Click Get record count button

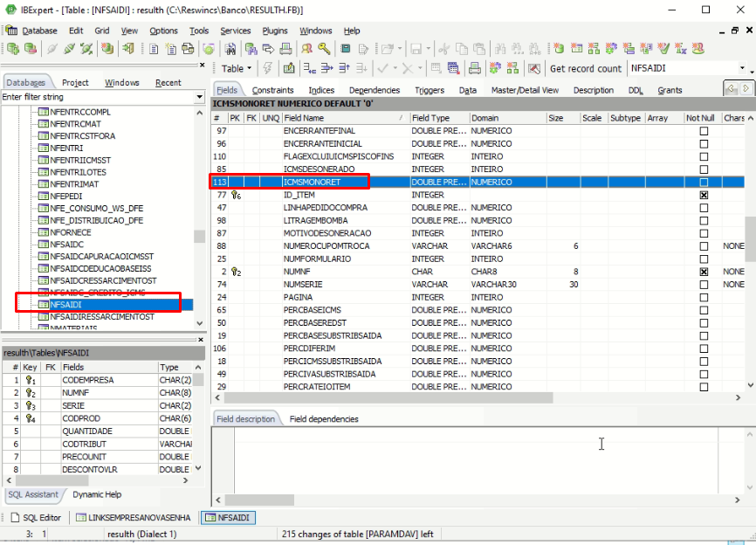[x=585, y=68]
